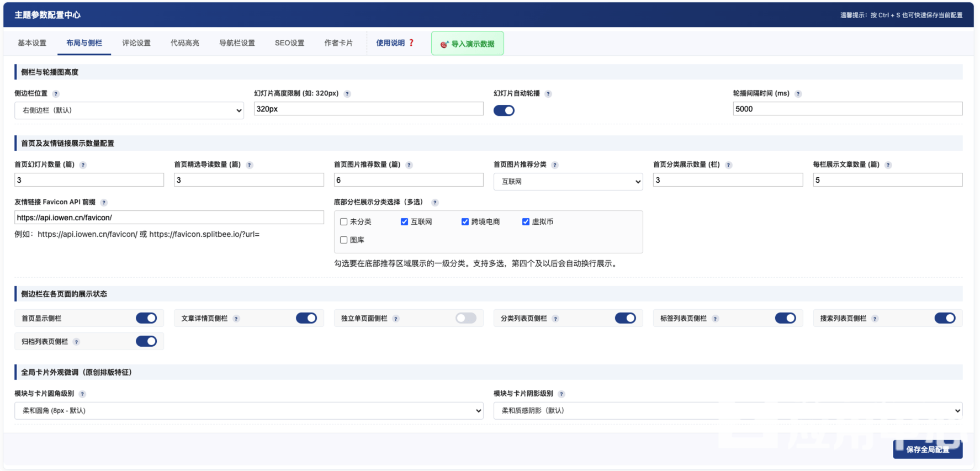This screenshot has width=980, height=471.
Task: Uncheck the 跨境电商 checkbox
Action: click(465, 221)
